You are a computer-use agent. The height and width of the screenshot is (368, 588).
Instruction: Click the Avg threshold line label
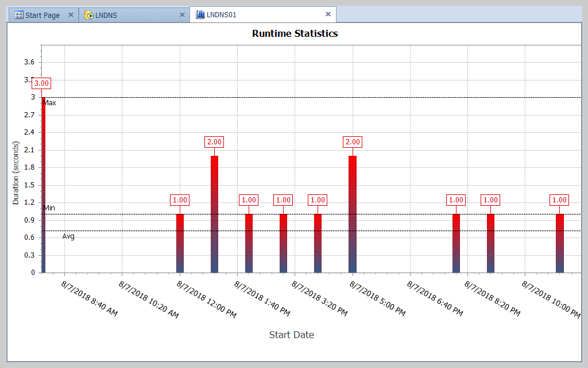[x=68, y=236]
